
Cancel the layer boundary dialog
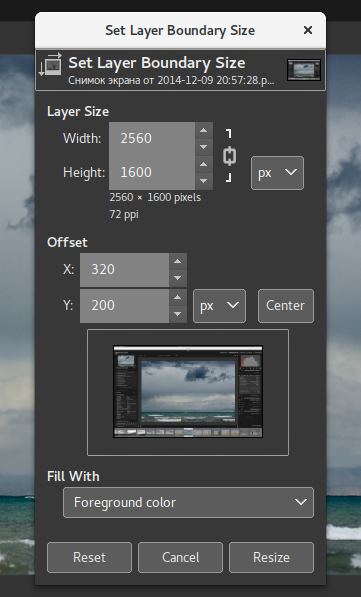(180, 557)
